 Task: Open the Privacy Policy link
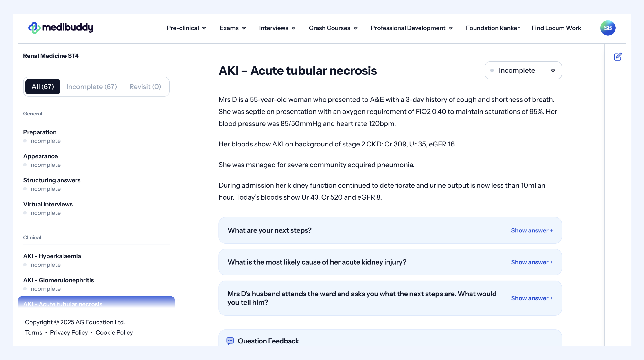pyautogui.click(x=69, y=332)
